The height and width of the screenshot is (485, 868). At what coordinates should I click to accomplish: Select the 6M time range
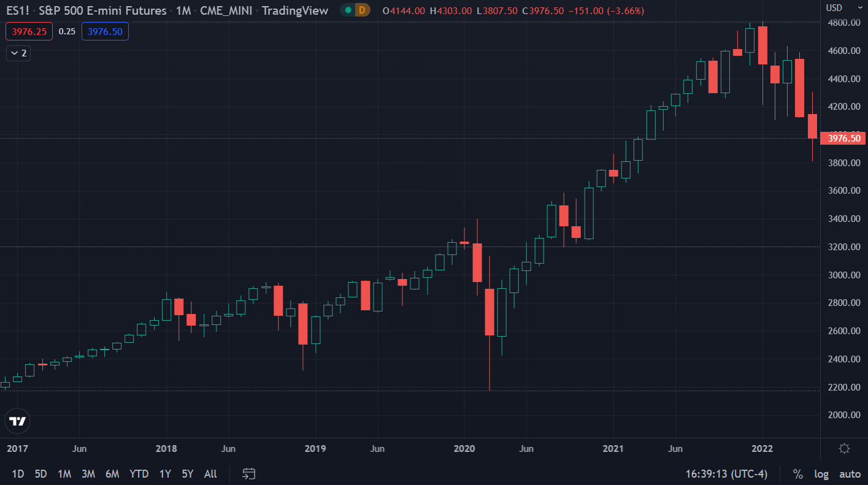point(112,474)
